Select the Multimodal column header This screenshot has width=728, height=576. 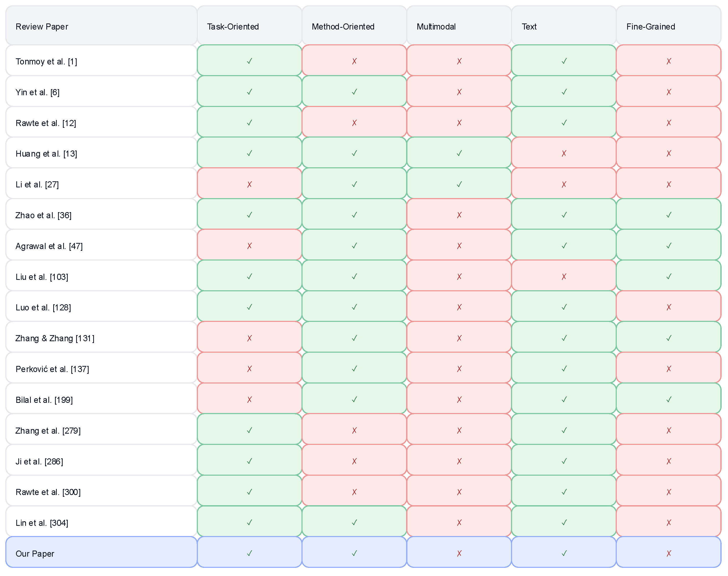coord(436,27)
